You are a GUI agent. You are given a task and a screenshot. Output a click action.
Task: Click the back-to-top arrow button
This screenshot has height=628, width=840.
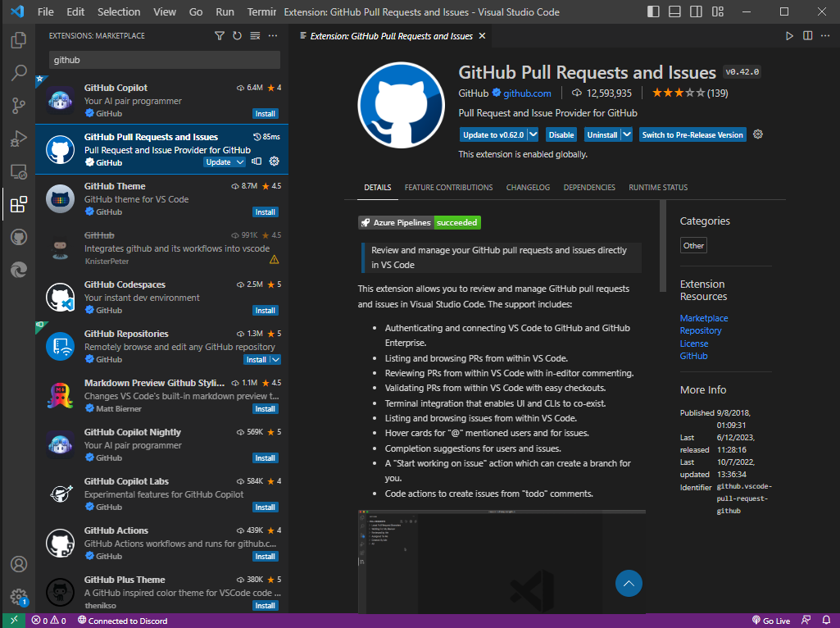tap(629, 584)
